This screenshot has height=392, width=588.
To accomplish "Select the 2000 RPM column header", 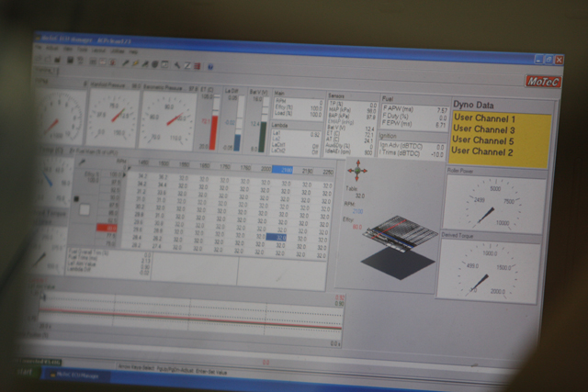I will [x=266, y=169].
